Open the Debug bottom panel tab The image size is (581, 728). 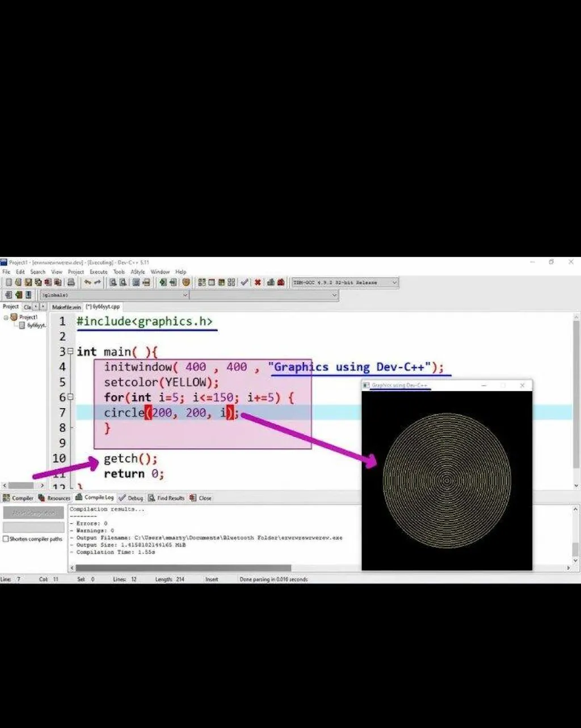click(x=131, y=498)
